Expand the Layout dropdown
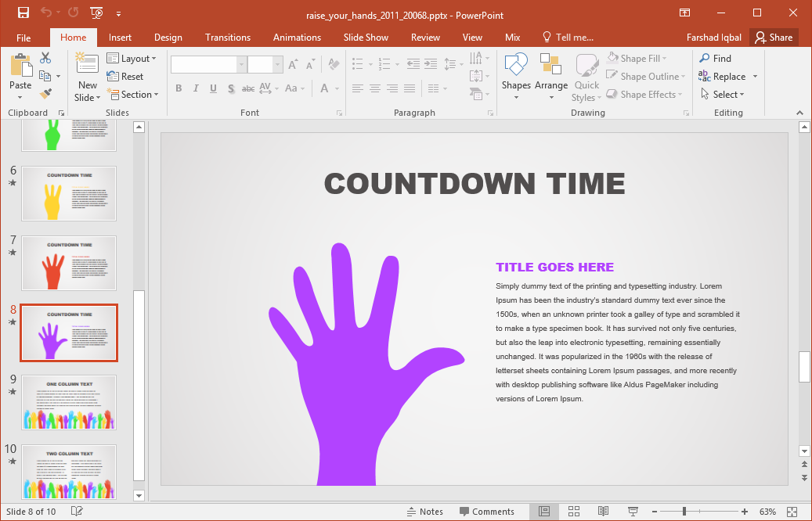This screenshot has height=521, width=812. (x=132, y=59)
